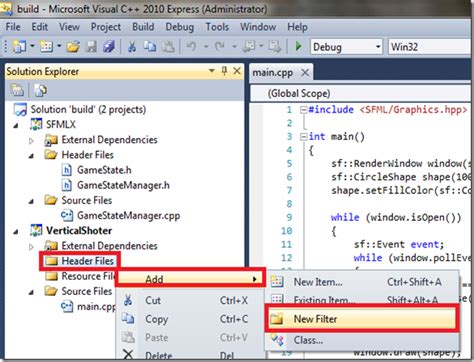Choose New Filter in the Add submenu
Image resolution: width=474 pixels, height=362 pixels.
point(362,319)
